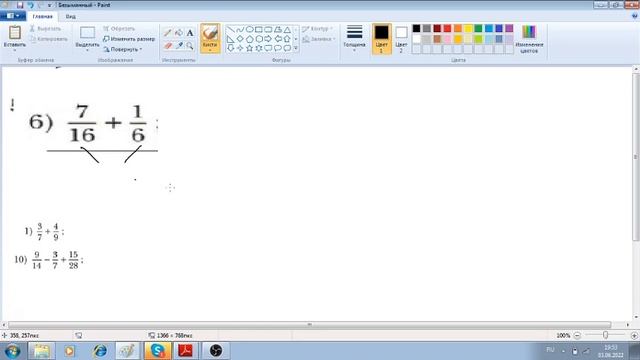
Task: Open Internet Explorer from taskbar
Action: click(x=99, y=351)
